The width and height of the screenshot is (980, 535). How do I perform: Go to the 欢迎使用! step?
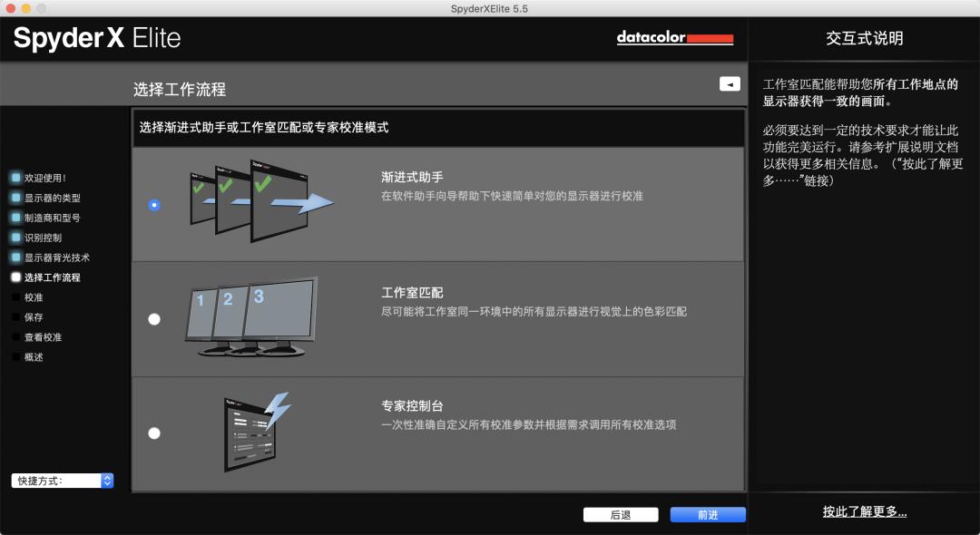coord(45,178)
